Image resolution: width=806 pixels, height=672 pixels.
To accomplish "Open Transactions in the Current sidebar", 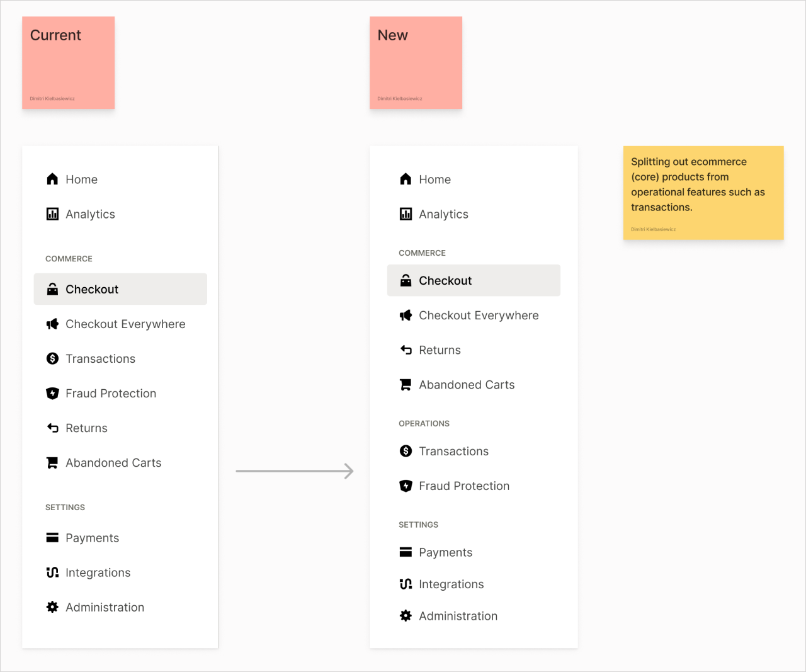I will pyautogui.click(x=100, y=359).
